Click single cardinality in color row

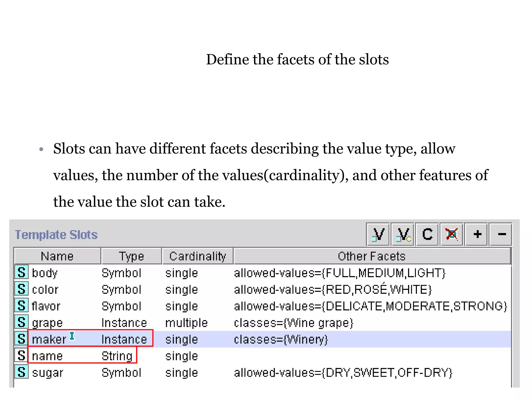click(182, 290)
